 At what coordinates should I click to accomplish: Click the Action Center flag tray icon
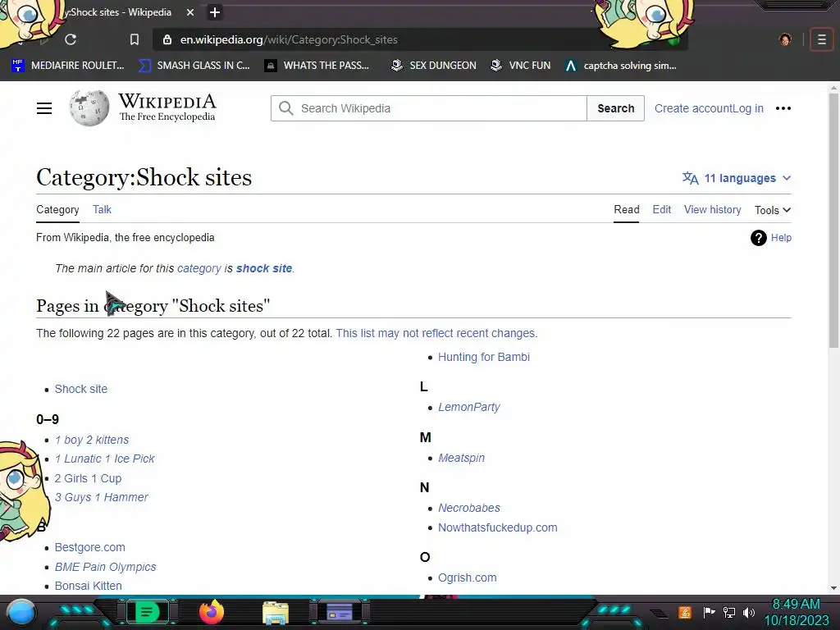(710, 612)
